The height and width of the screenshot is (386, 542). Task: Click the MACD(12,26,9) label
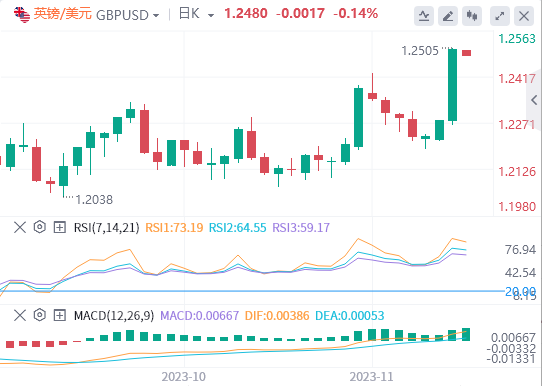coord(114,316)
